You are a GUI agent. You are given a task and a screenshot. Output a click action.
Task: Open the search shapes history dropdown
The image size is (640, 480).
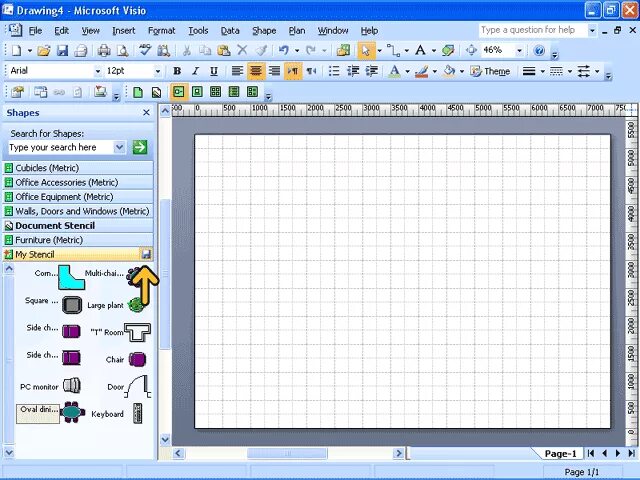pyautogui.click(x=119, y=147)
